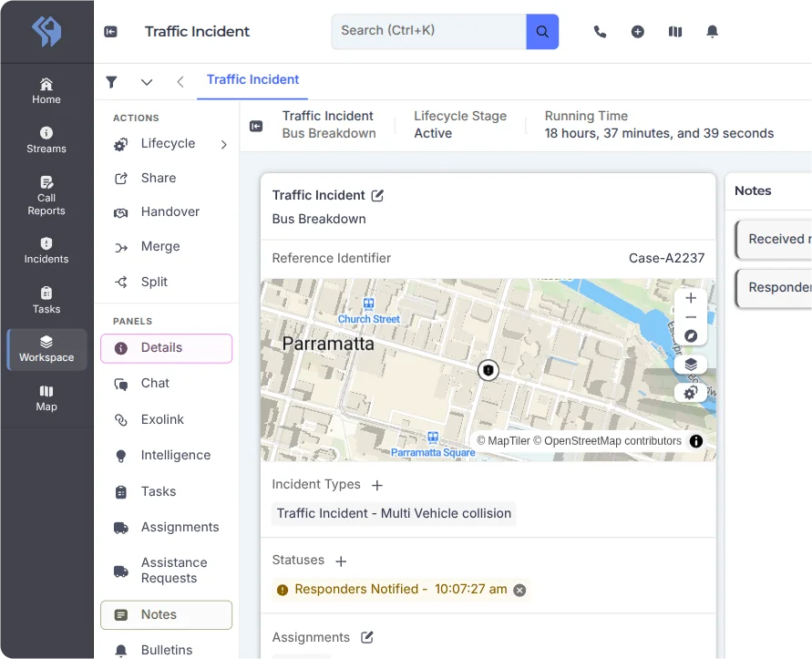Click the Parramatta Square station label
Image resolution: width=812 pixels, height=659 pixels.
pos(433,453)
